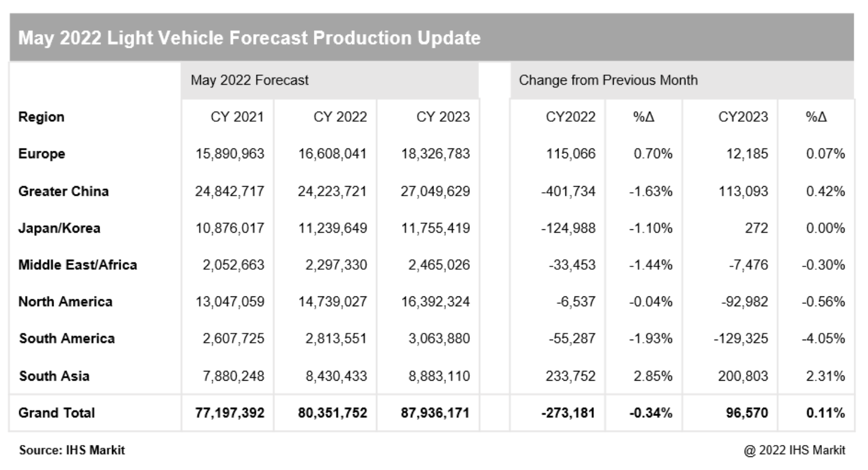
Task: Click the 'CY 2023' forecast column header
Action: click(443, 117)
